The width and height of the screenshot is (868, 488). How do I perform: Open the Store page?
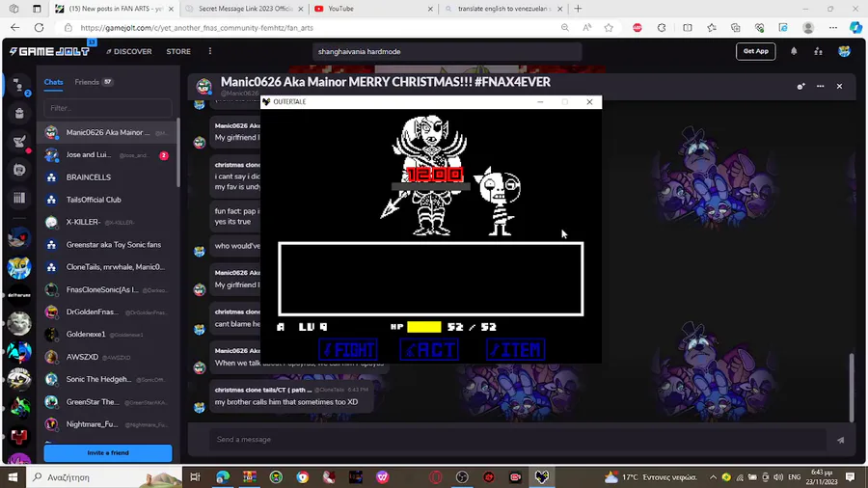pyautogui.click(x=178, y=51)
